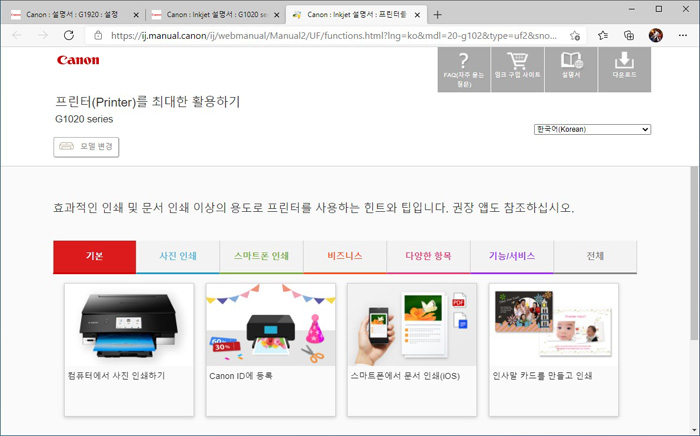Viewport: 700px width, 436px height.
Task: Reload the page with refresh icon
Action: pos(69,35)
